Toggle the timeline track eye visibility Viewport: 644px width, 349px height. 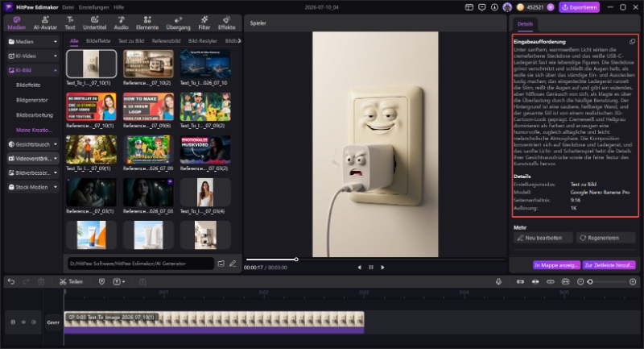[x=23, y=322]
